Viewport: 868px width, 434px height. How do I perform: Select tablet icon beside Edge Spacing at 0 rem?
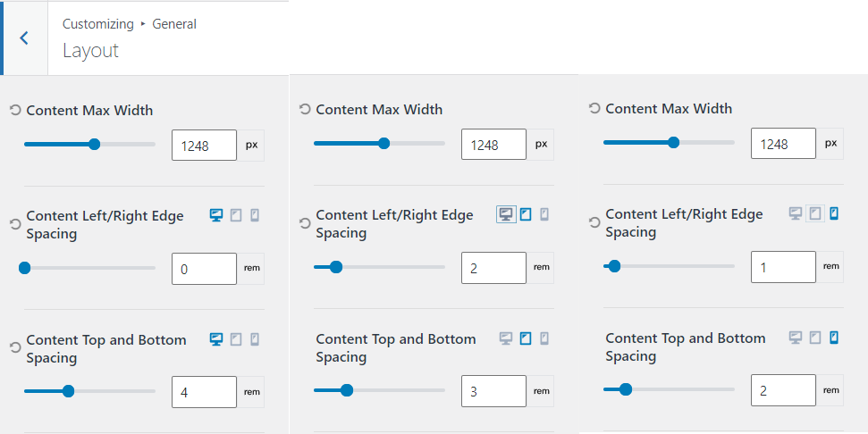(236, 215)
